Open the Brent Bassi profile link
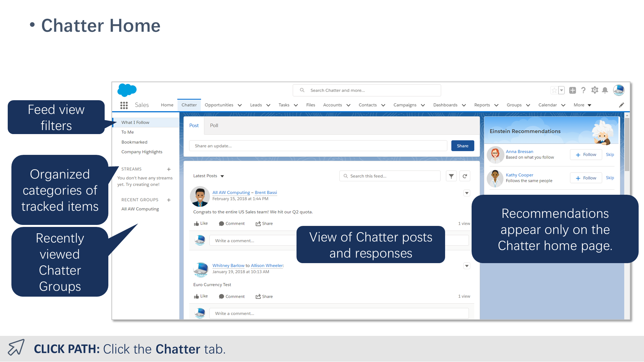 click(266, 192)
